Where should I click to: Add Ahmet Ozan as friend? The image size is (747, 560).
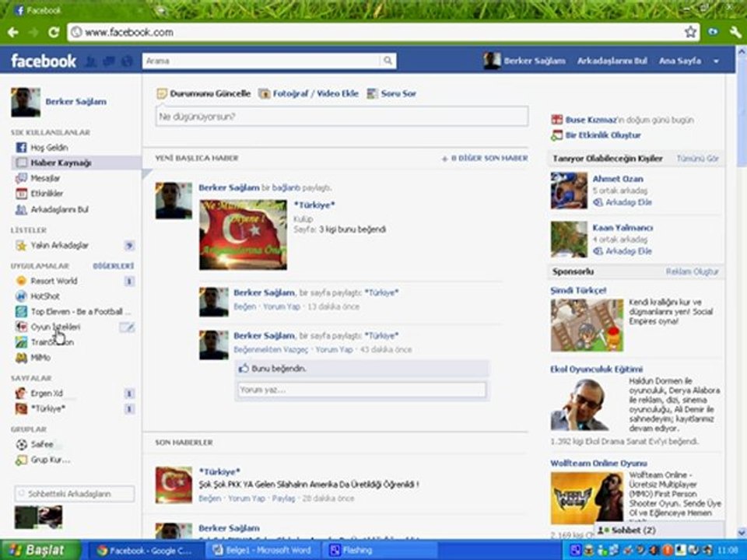pos(628,202)
